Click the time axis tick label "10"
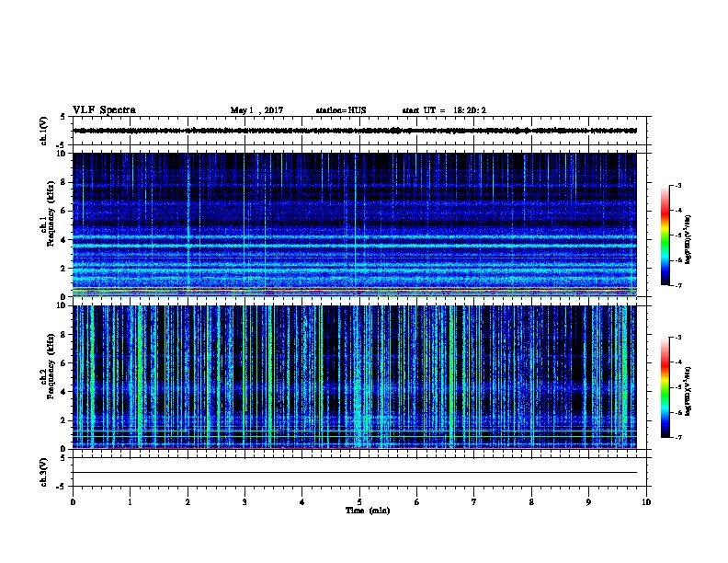 [646, 502]
